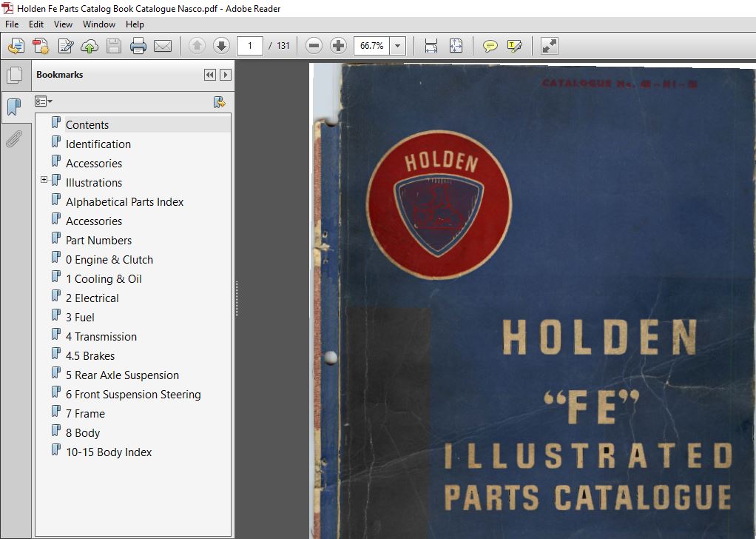
Task: Open the View menu
Action: (x=63, y=24)
